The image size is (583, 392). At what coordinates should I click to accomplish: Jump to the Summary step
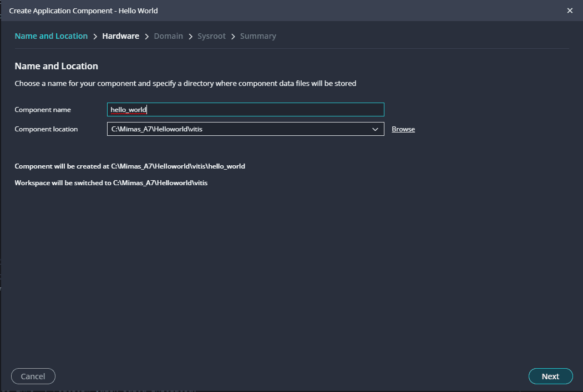coord(258,36)
